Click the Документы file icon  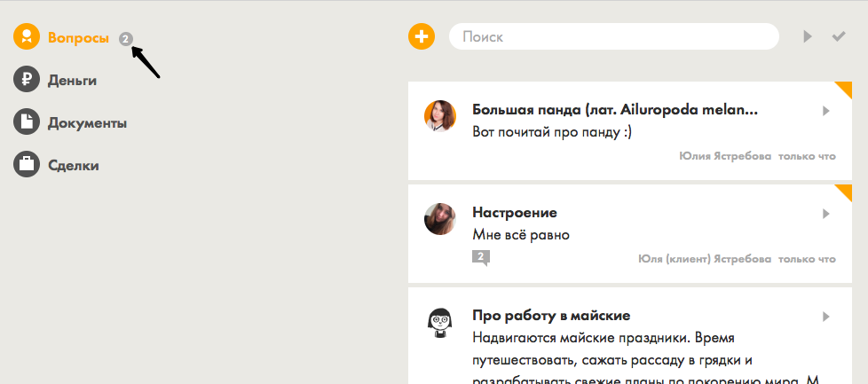click(27, 122)
